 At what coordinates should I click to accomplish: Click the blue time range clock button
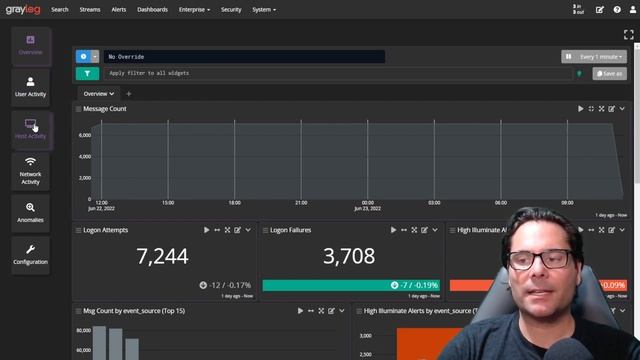click(x=83, y=56)
